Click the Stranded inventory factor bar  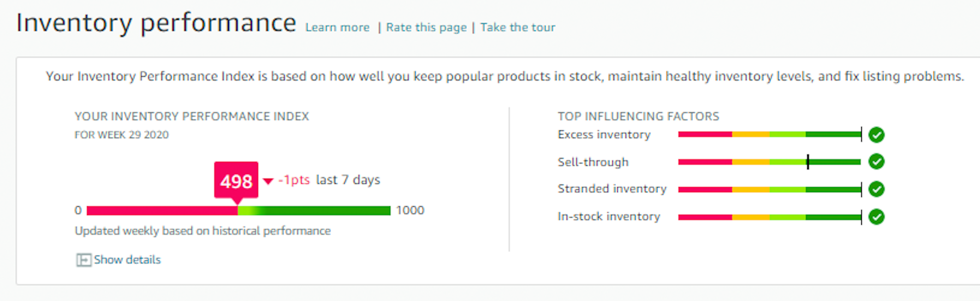click(x=769, y=189)
